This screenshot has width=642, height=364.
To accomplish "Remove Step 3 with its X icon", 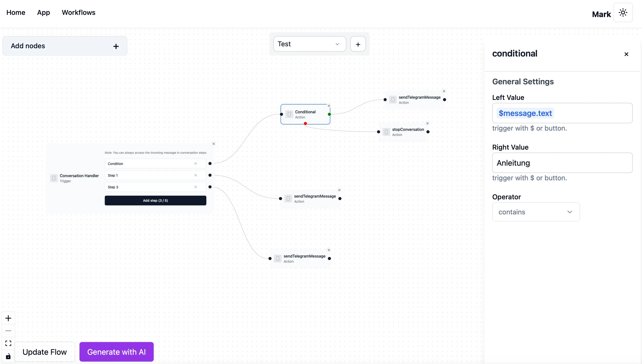I will tap(195, 187).
